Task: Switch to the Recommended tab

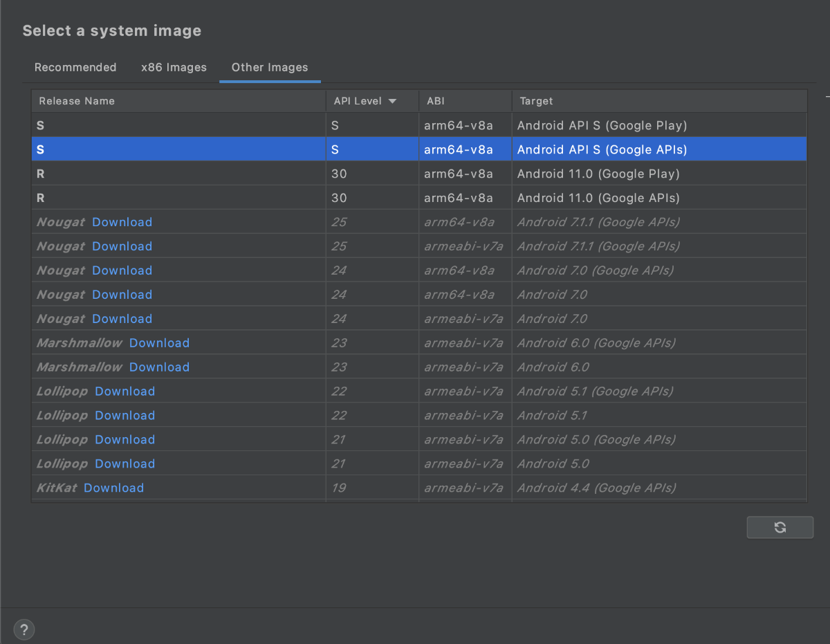Action: pos(75,67)
